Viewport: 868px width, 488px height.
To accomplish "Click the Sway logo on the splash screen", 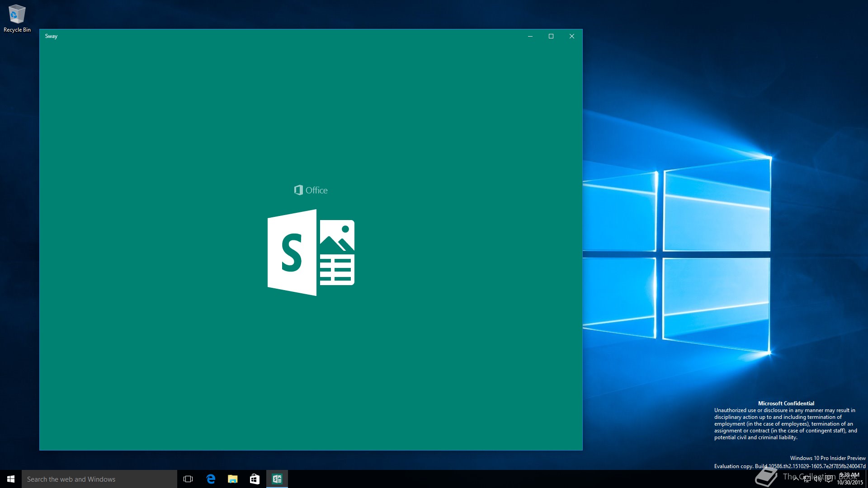I will [x=311, y=252].
